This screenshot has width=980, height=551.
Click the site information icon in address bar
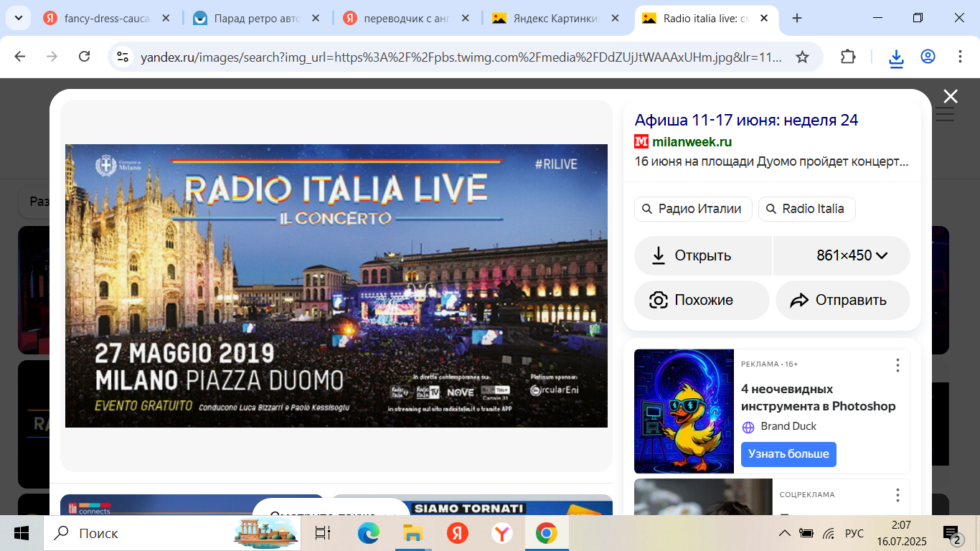click(x=123, y=57)
